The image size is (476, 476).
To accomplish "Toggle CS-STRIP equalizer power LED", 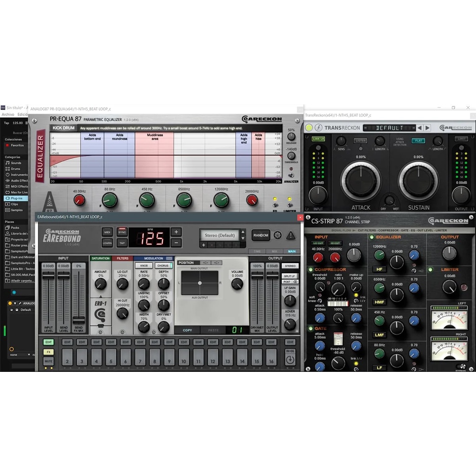I will pos(371,237).
